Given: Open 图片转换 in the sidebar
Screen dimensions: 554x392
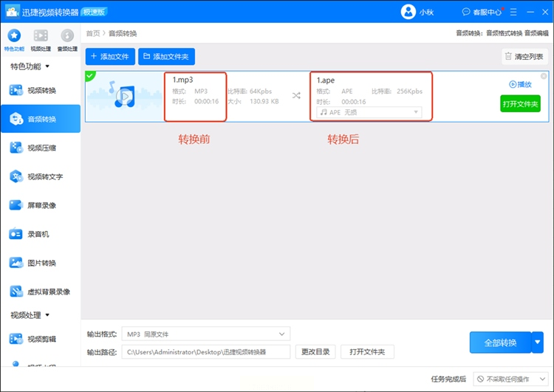Looking at the screenshot, I should point(41,263).
